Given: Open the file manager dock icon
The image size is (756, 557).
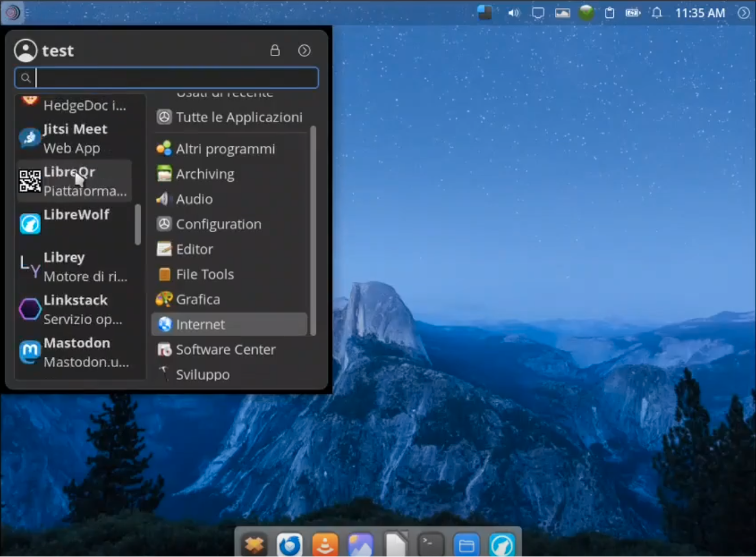Looking at the screenshot, I should (x=466, y=545).
